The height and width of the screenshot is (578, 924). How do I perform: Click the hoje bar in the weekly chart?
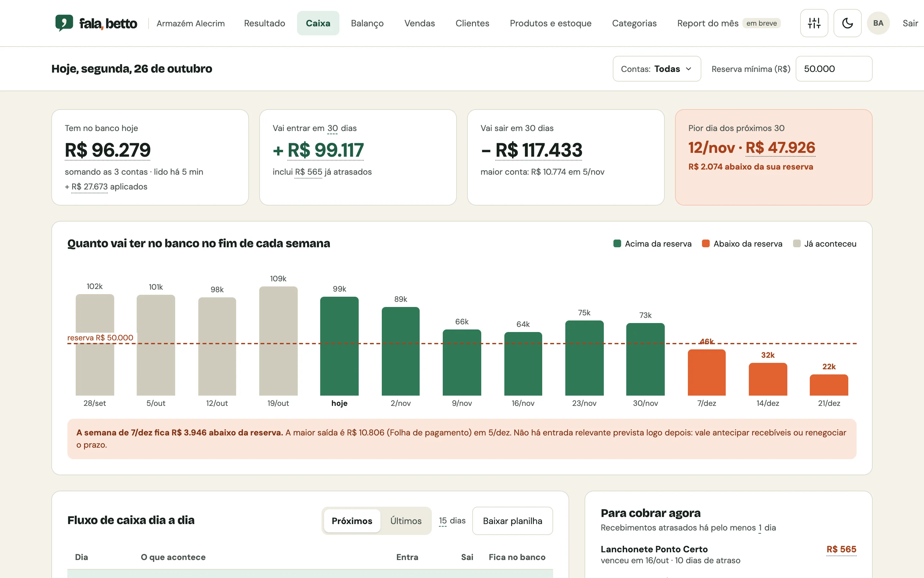point(339,346)
